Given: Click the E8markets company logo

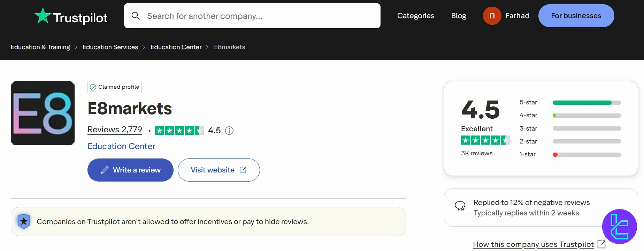Looking at the screenshot, I should (x=43, y=113).
